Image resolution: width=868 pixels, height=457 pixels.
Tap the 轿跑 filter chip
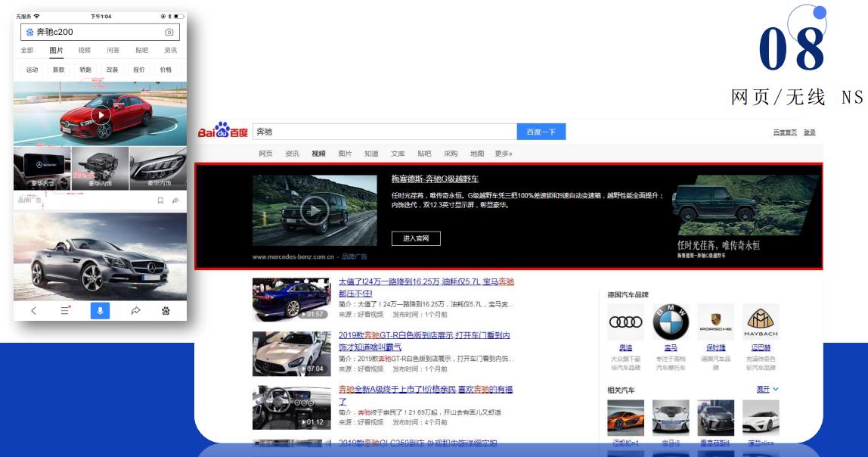coord(85,70)
